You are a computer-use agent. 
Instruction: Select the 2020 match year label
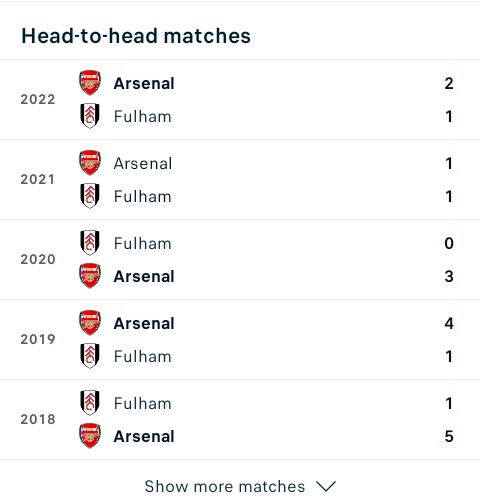[x=38, y=259]
